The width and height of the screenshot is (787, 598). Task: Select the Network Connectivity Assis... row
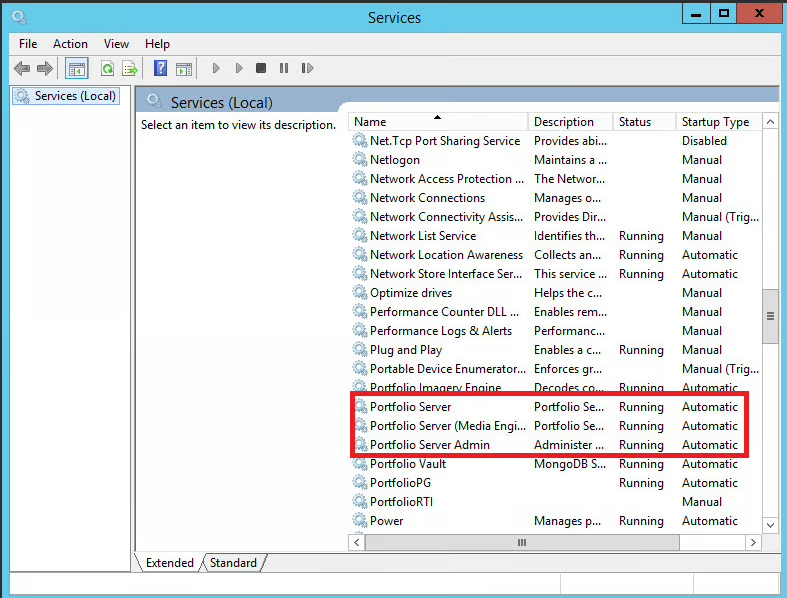[555, 217]
